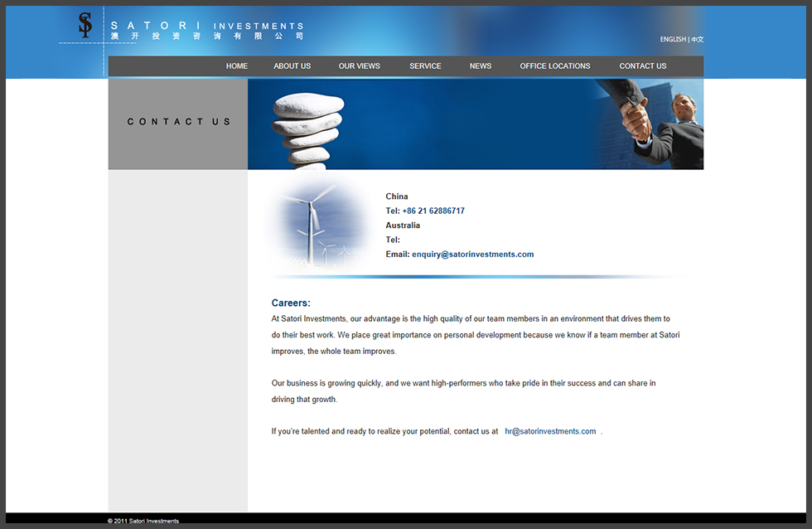Switch language to ENGLISH
Screen dimensions: 812x529
672,40
